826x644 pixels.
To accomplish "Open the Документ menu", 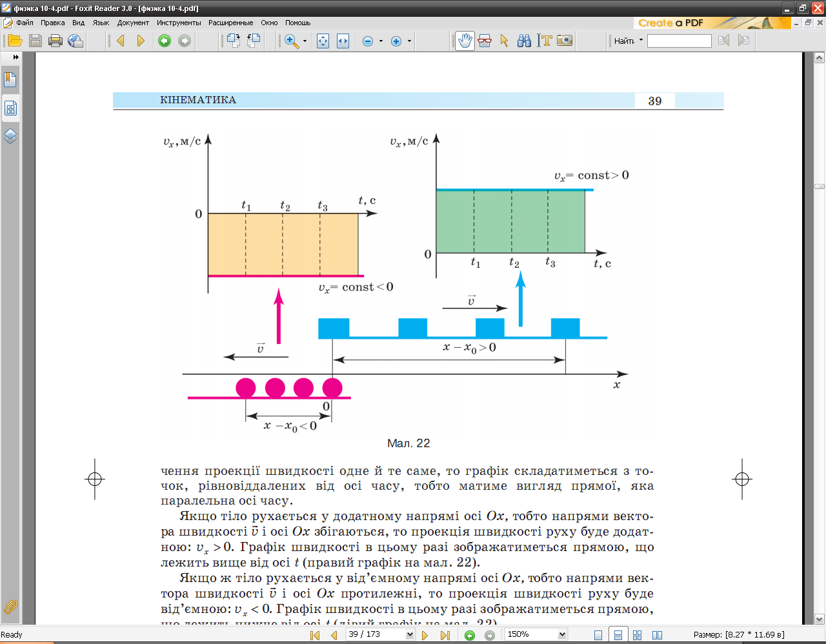I will 133,23.
